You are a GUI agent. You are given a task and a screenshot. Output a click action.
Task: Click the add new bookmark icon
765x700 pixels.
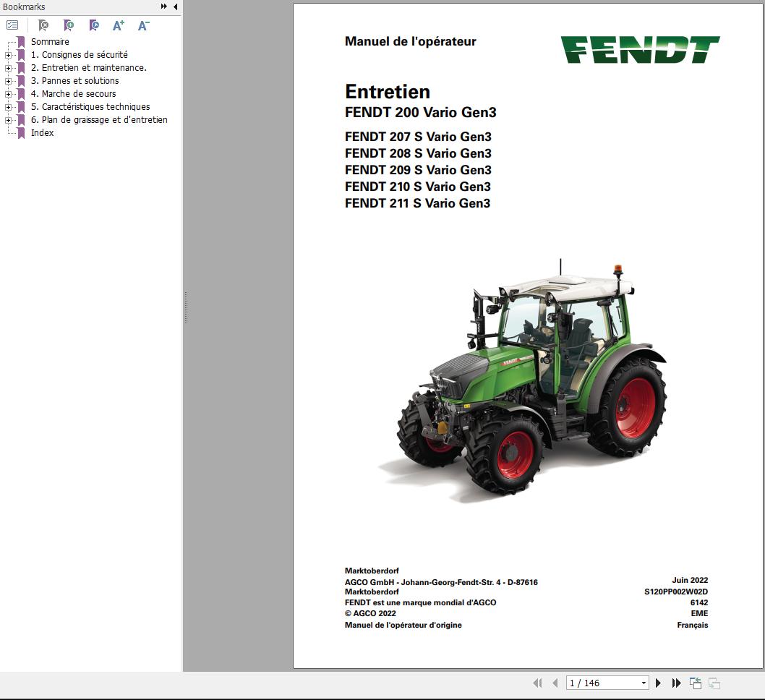[69, 25]
